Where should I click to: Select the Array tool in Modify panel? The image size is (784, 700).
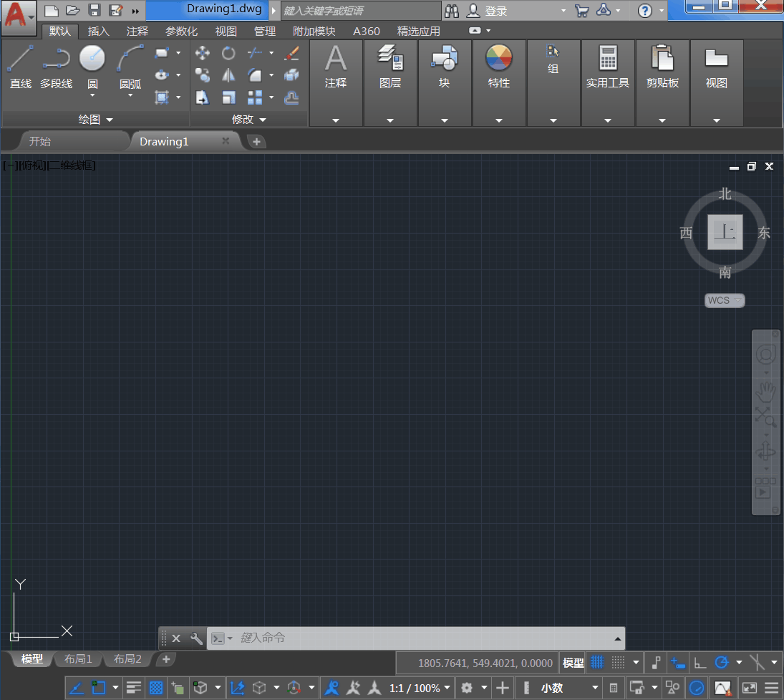254,97
